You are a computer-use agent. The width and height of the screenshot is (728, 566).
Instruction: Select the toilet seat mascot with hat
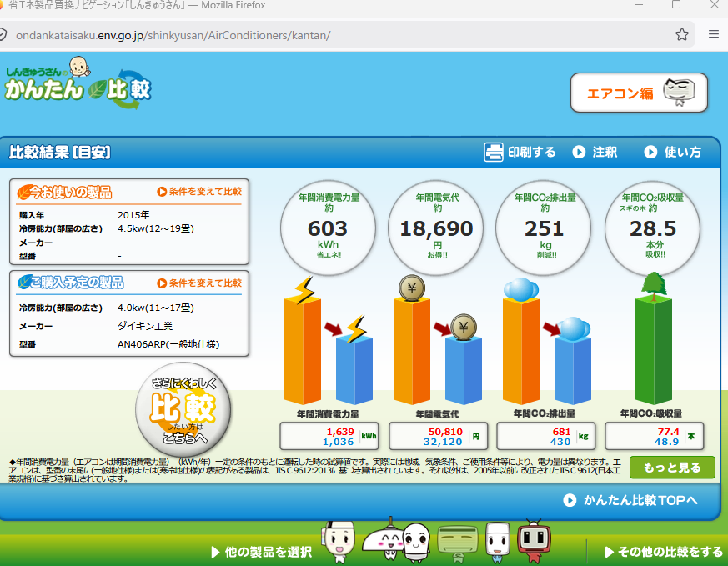[339, 541]
